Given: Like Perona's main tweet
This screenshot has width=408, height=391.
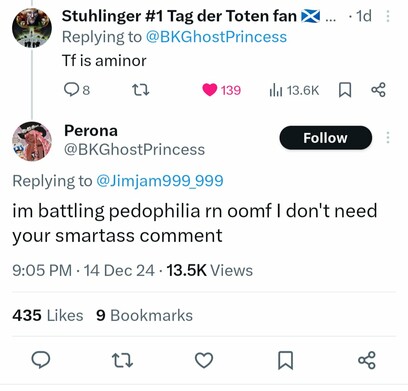Looking at the screenshot, I should tap(204, 360).
